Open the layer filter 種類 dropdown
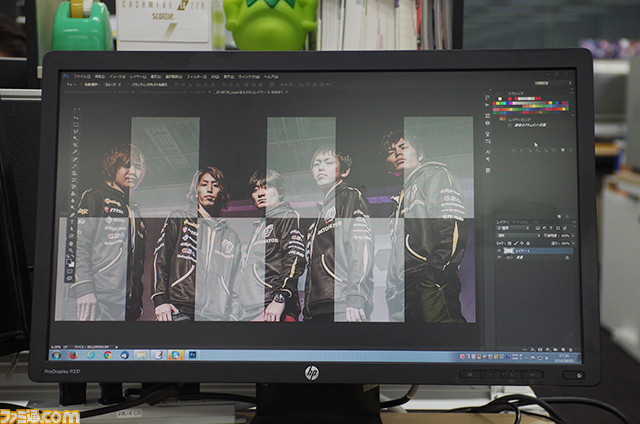Screen dimensions: 640x424 (513, 228)
